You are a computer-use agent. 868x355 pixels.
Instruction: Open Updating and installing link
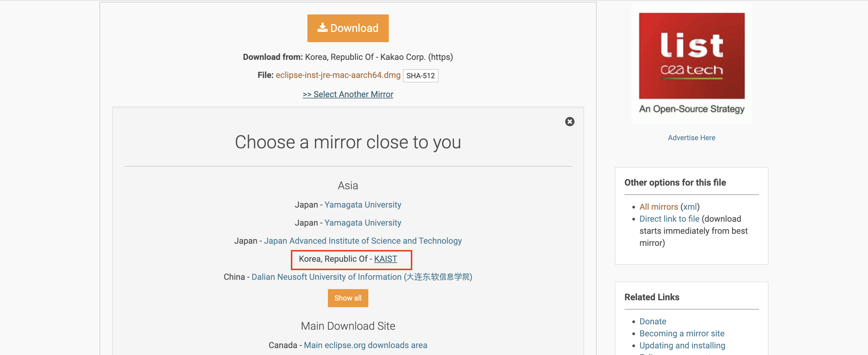[682, 346]
